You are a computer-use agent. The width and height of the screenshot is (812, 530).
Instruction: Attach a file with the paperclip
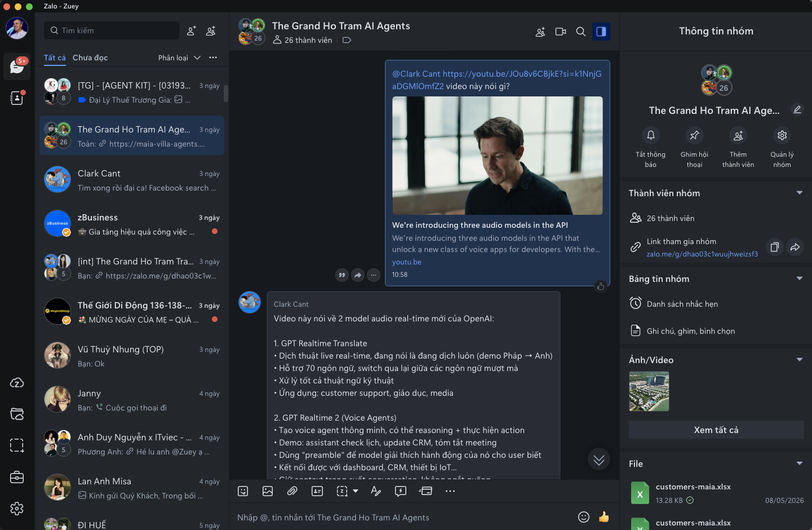(292, 491)
